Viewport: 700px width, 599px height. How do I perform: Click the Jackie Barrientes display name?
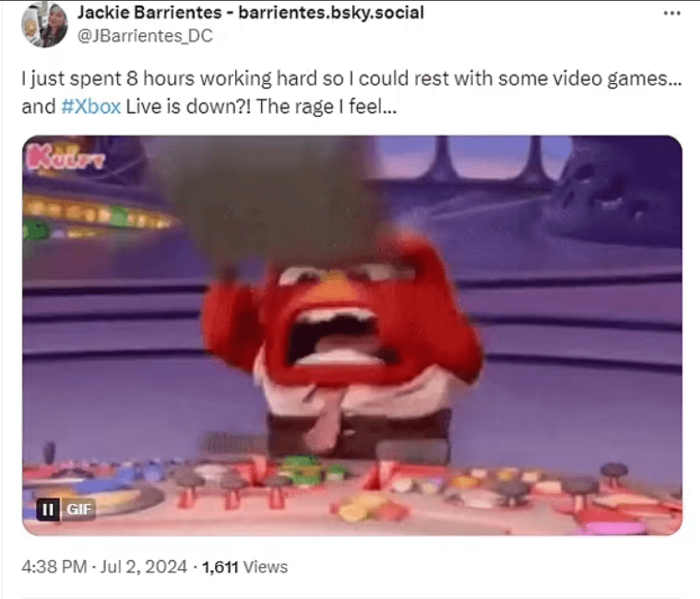click(149, 13)
